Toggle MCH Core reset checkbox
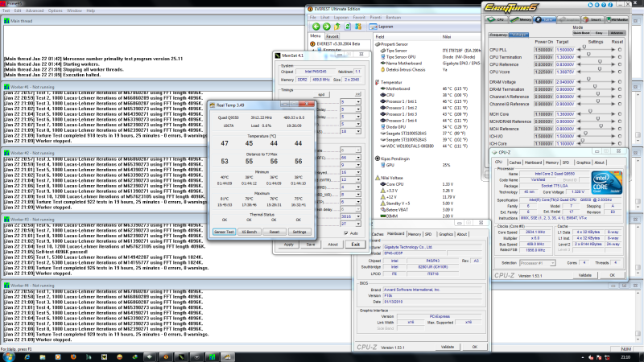The height and width of the screenshot is (362, 644). (619, 114)
